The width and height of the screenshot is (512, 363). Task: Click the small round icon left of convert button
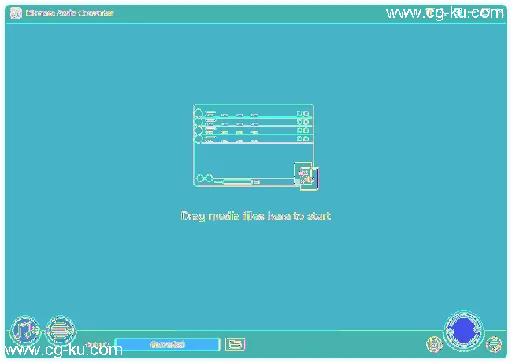(x=434, y=344)
